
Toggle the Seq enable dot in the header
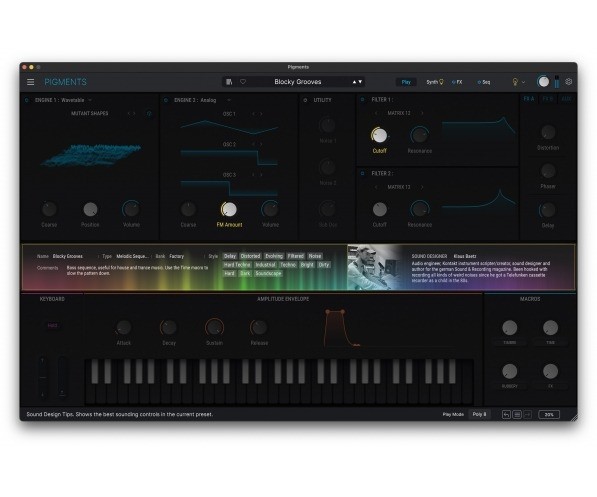479,82
